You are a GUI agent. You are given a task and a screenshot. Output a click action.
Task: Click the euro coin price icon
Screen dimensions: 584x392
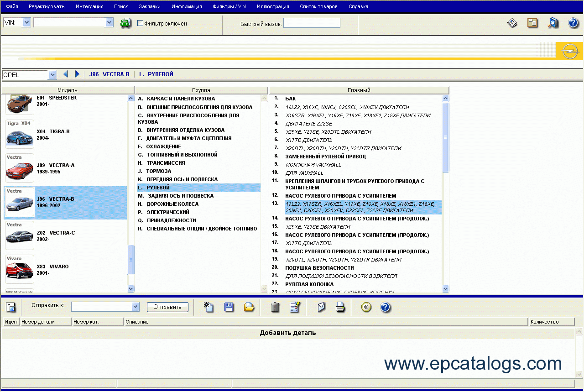coord(366,307)
